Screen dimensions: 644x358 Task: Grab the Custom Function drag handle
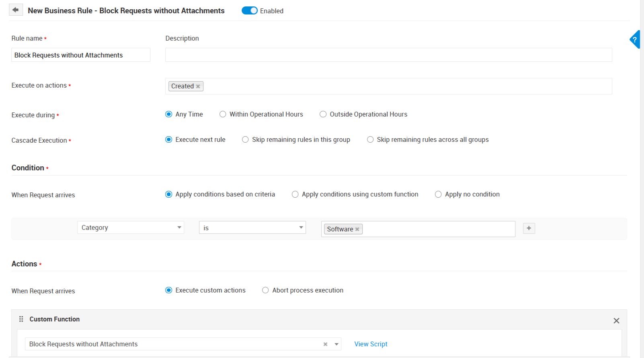point(21,319)
